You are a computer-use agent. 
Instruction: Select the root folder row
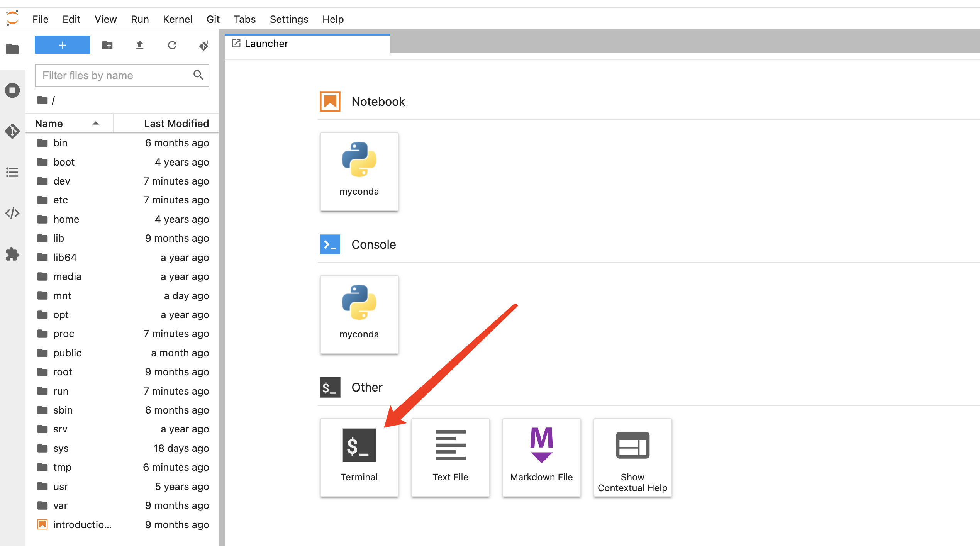[122, 372]
